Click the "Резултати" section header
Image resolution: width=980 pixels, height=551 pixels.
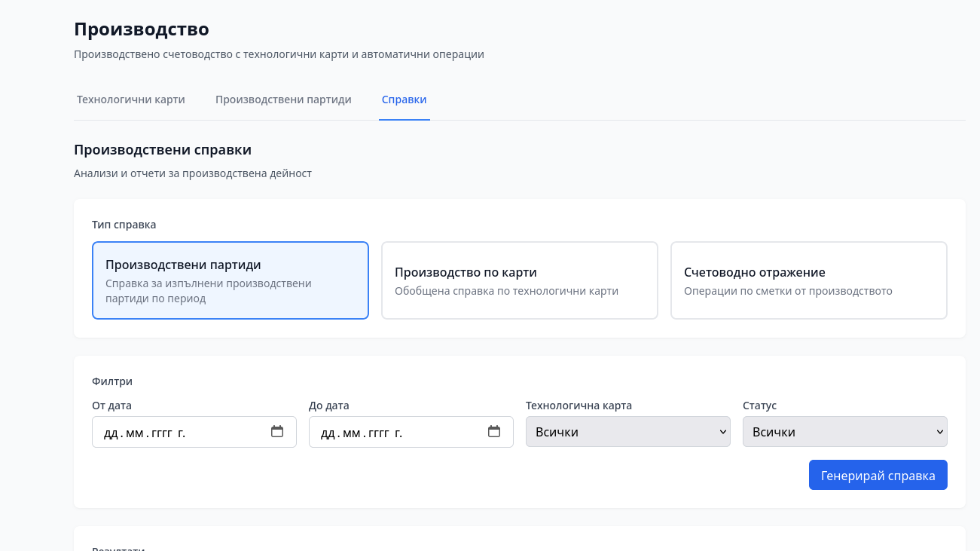click(118, 549)
